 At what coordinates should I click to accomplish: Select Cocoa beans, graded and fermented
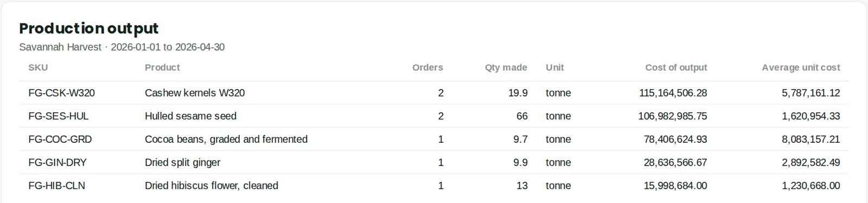226,139
